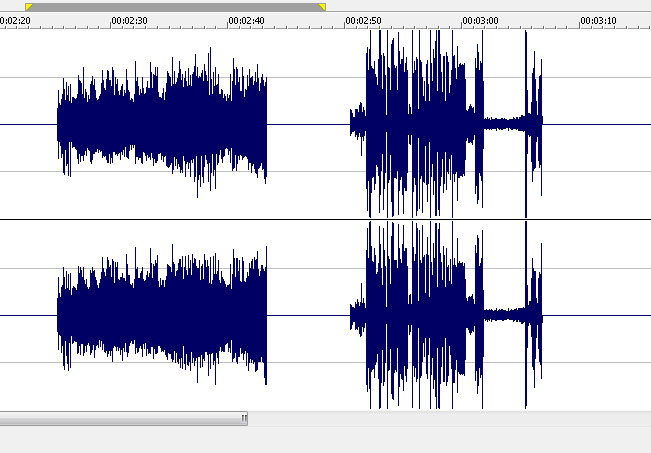This screenshot has width=651, height=453.
Task: Click the 00:02:50 label on the time ruler
Action: (364, 21)
